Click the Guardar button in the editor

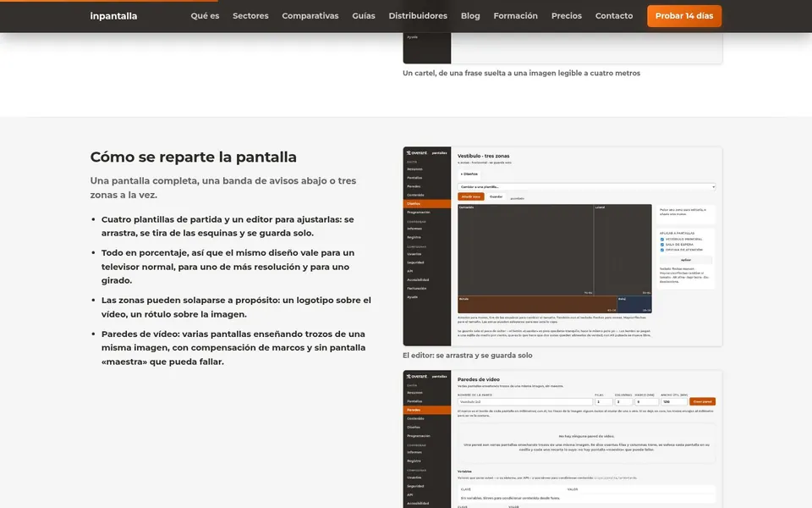pyautogui.click(x=497, y=197)
